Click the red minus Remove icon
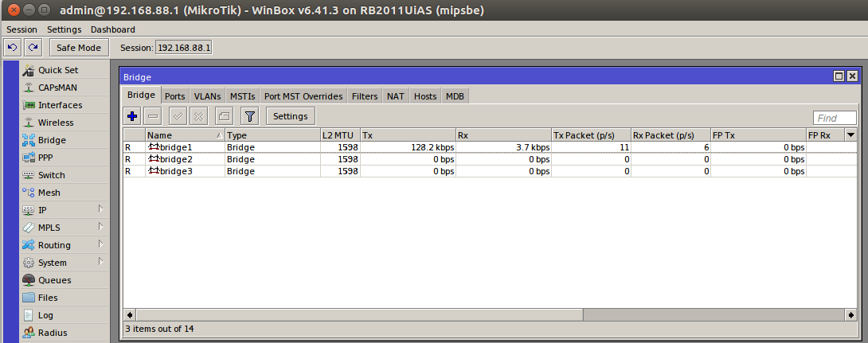Screen dimensions: 868x343 (x=154, y=116)
